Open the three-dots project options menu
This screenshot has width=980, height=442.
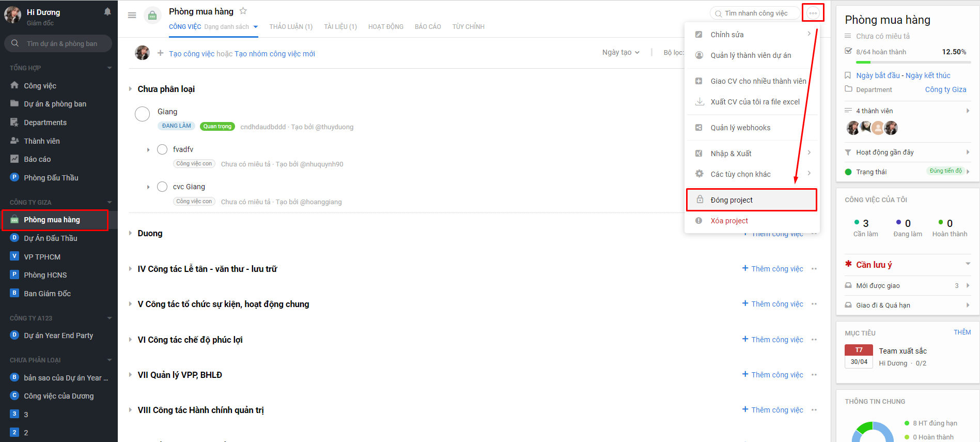tap(813, 13)
